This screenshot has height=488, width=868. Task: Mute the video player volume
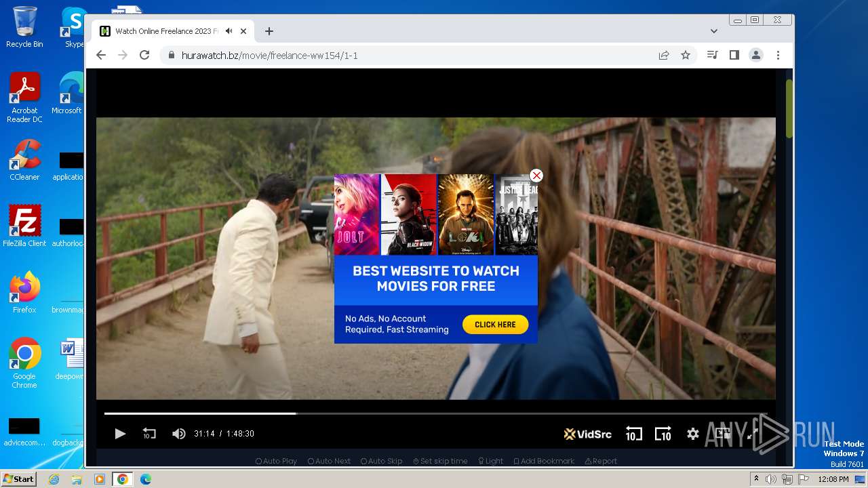[x=179, y=434]
